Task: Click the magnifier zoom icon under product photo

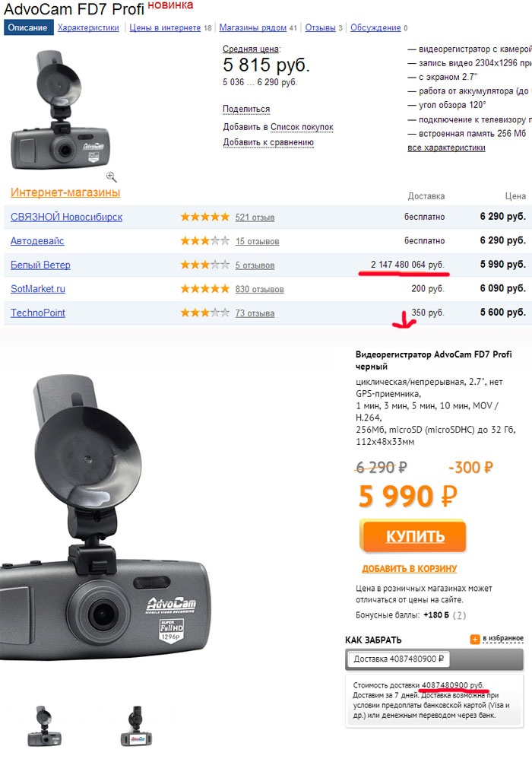Action: 111,176
